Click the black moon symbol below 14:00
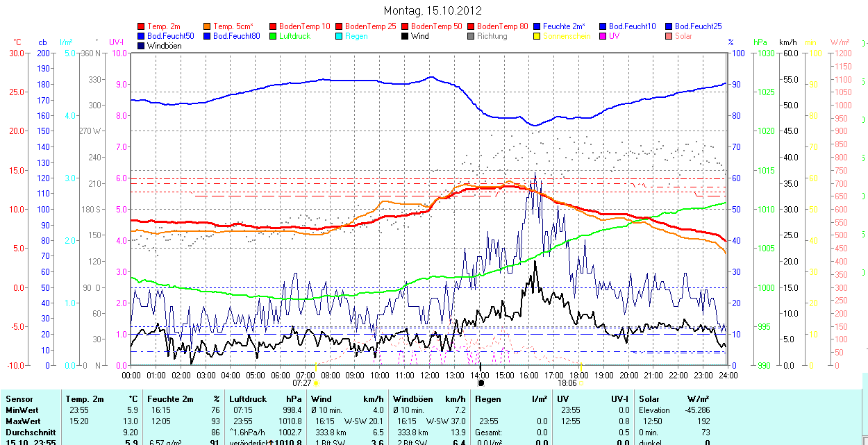This screenshot has width=868, height=445. [481, 383]
